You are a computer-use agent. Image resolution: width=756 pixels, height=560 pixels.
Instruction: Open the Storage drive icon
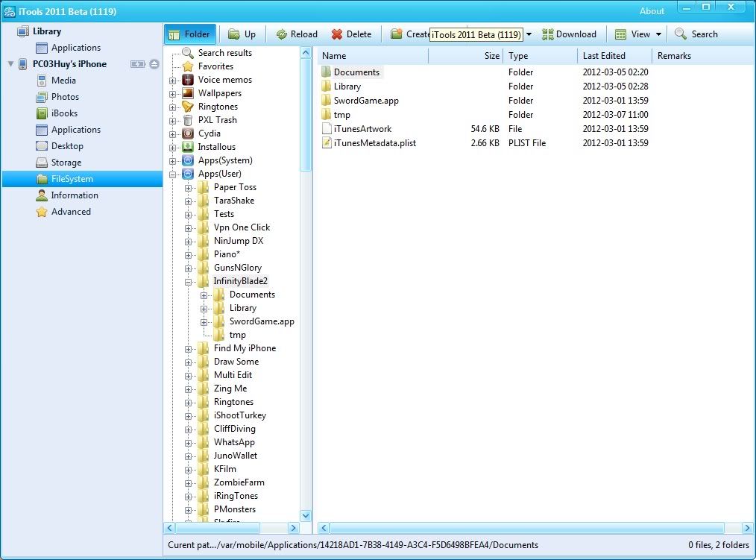coord(42,163)
